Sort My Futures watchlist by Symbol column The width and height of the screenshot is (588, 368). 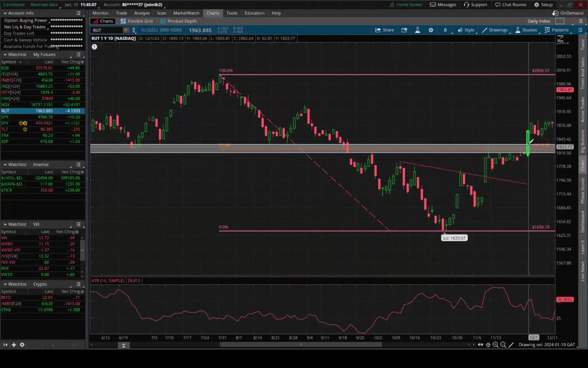(x=11, y=62)
